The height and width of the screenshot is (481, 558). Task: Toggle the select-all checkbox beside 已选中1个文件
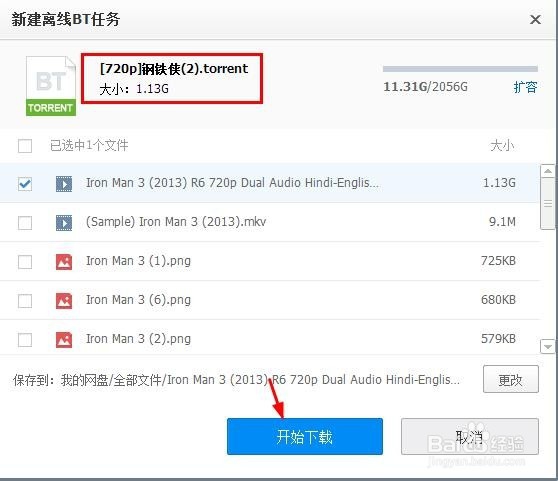click(x=25, y=146)
